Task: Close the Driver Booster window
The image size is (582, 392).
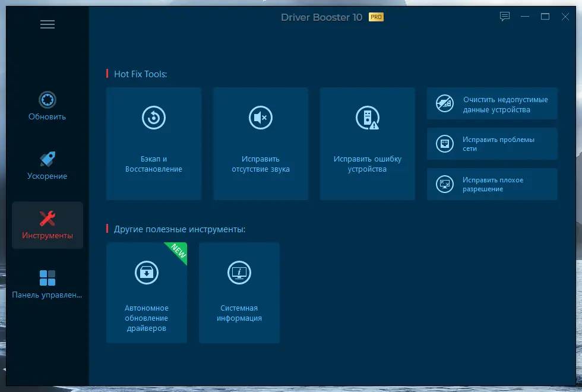Action: pos(565,17)
